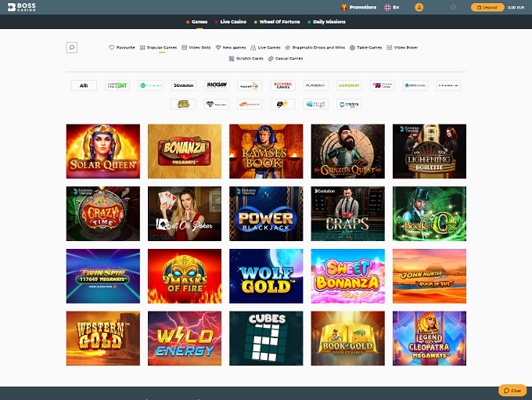This screenshot has height=400, width=532.
Task: Open the Sweet Bonanza game
Action: (x=348, y=276)
